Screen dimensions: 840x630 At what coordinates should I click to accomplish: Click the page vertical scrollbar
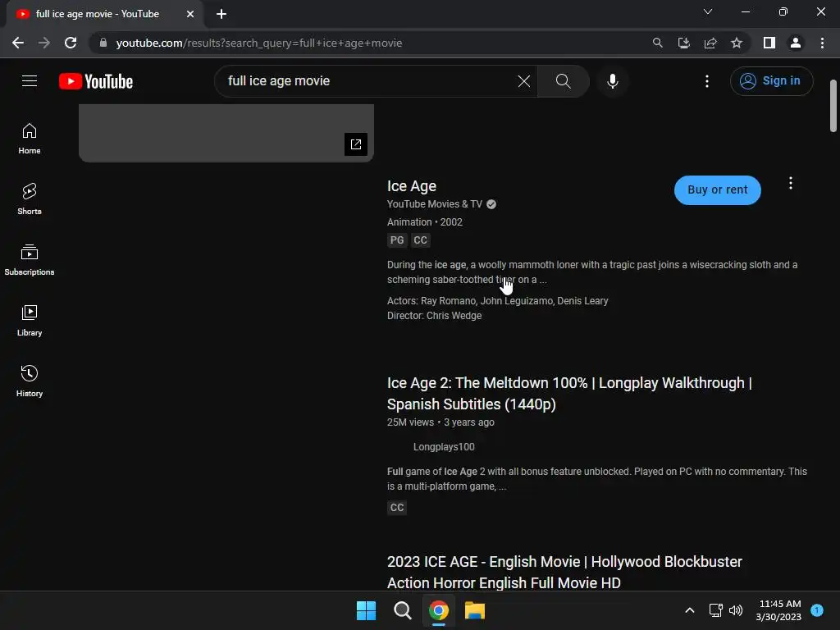833,106
